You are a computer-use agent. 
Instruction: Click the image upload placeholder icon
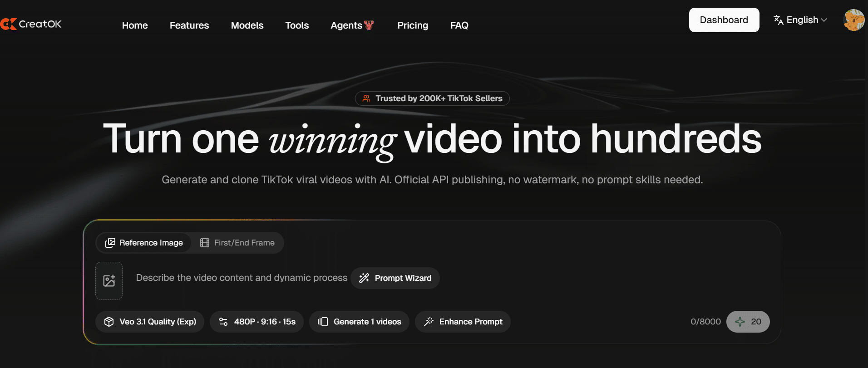pyautogui.click(x=109, y=281)
